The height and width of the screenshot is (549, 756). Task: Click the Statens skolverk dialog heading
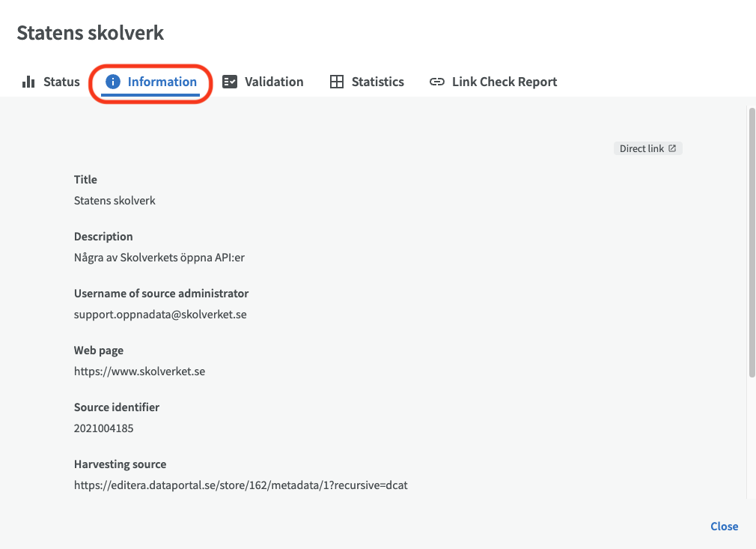pos(90,33)
